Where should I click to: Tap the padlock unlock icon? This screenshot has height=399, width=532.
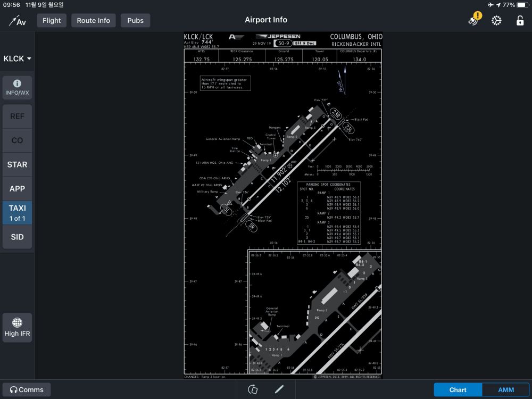[520, 21]
